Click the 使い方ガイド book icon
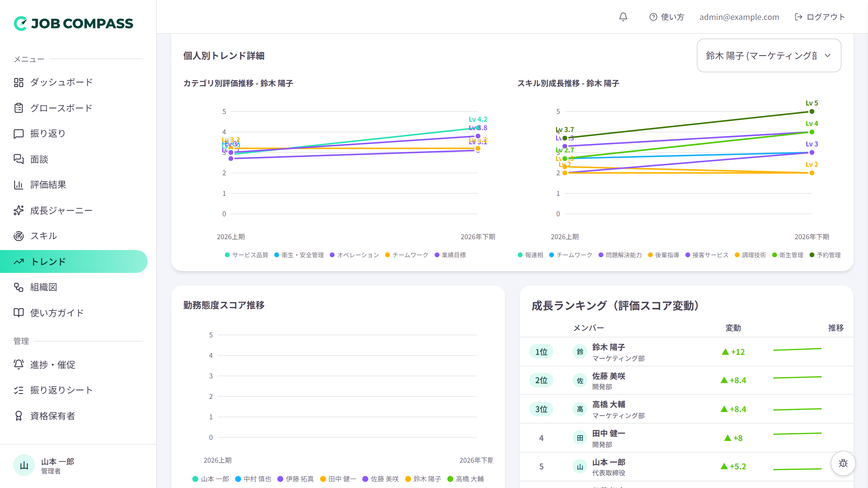Screen dimensions: 868x488 [x=18, y=313]
